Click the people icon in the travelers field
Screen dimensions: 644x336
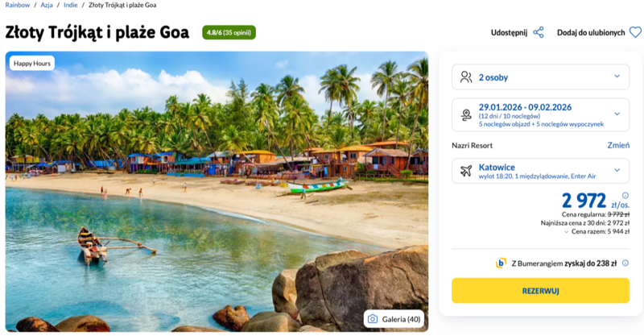465,77
